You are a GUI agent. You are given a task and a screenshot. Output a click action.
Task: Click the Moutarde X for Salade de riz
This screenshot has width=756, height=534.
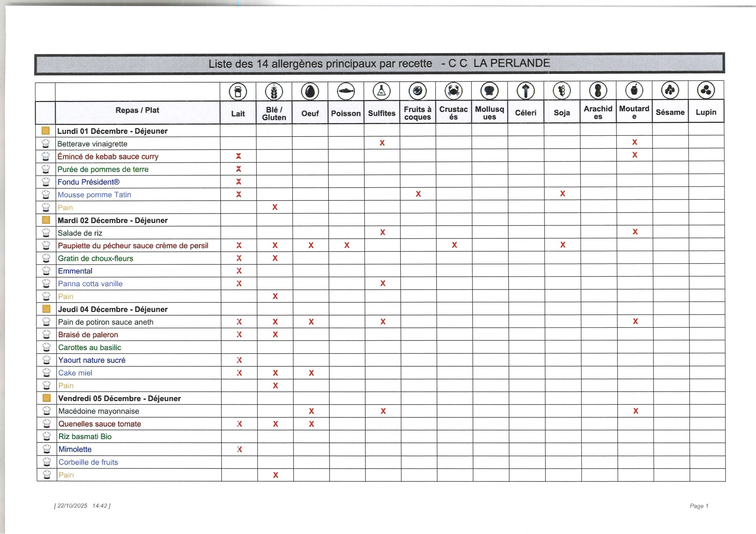tap(635, 232)
